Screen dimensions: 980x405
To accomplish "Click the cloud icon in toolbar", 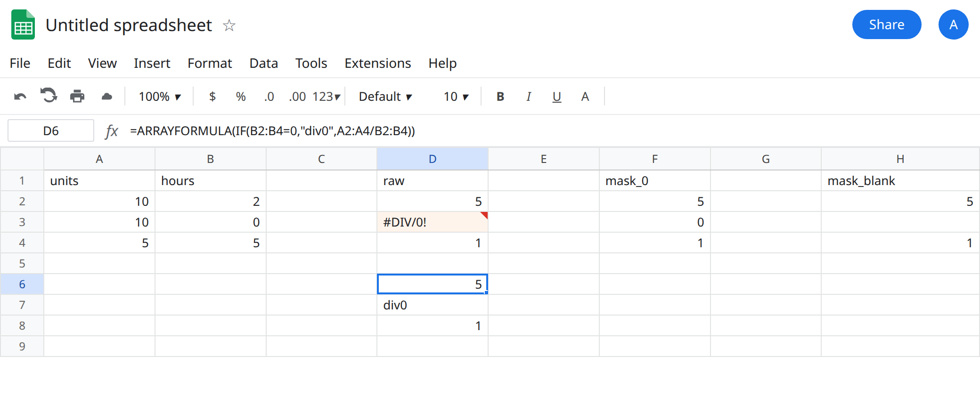I will [x=107, y=97].
